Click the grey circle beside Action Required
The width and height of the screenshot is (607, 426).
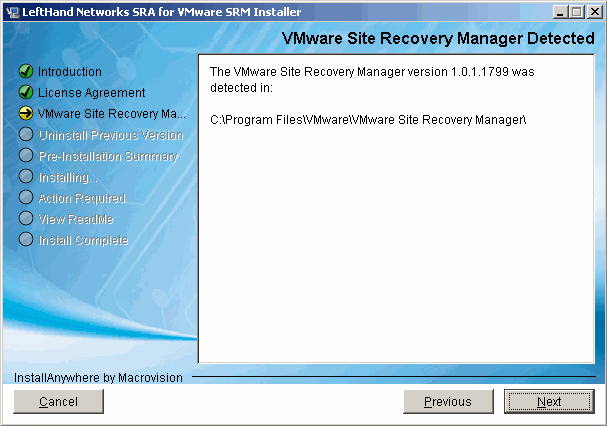[x=26, y=198]
